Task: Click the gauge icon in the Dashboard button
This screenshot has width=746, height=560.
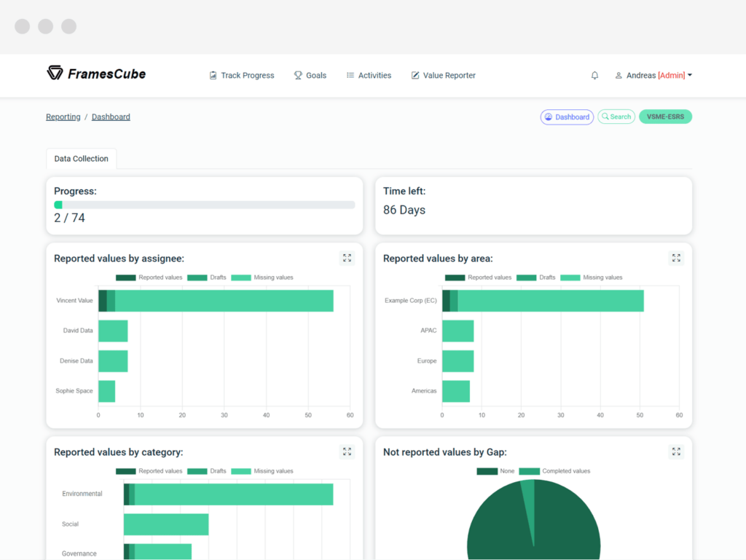Action: (x=549, y=117)
